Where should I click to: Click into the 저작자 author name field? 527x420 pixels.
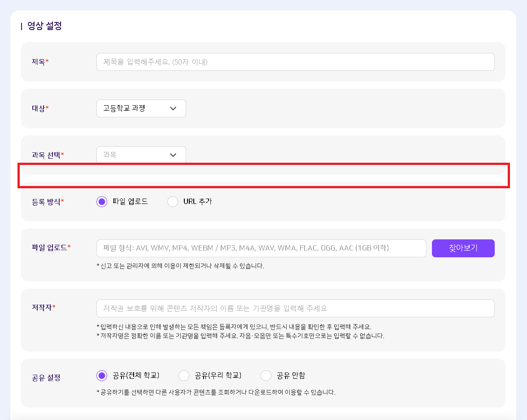coord(295,308)
